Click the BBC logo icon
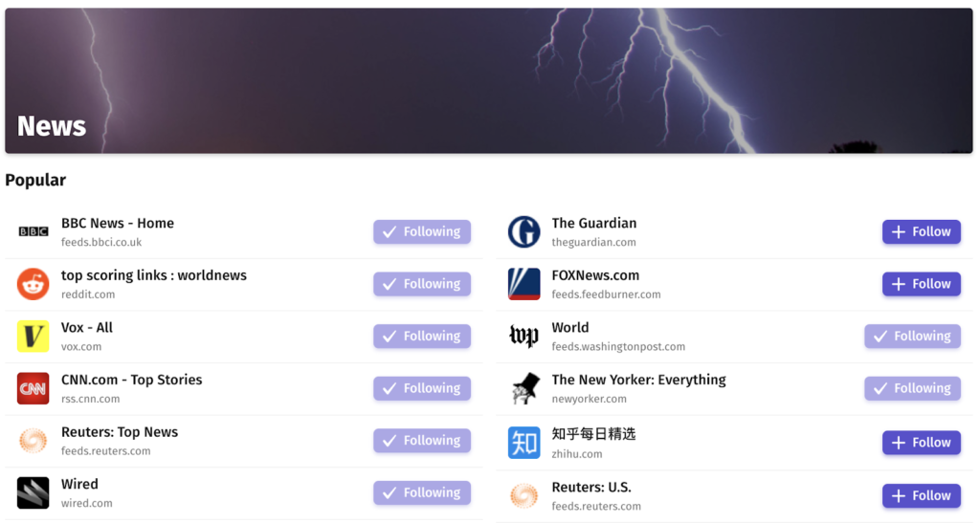980x523 pixels. 33,231
